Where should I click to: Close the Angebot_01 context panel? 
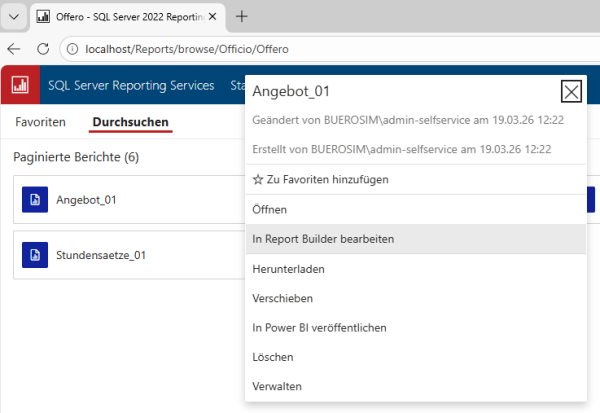pyautogui.click(x=571, y=92)
